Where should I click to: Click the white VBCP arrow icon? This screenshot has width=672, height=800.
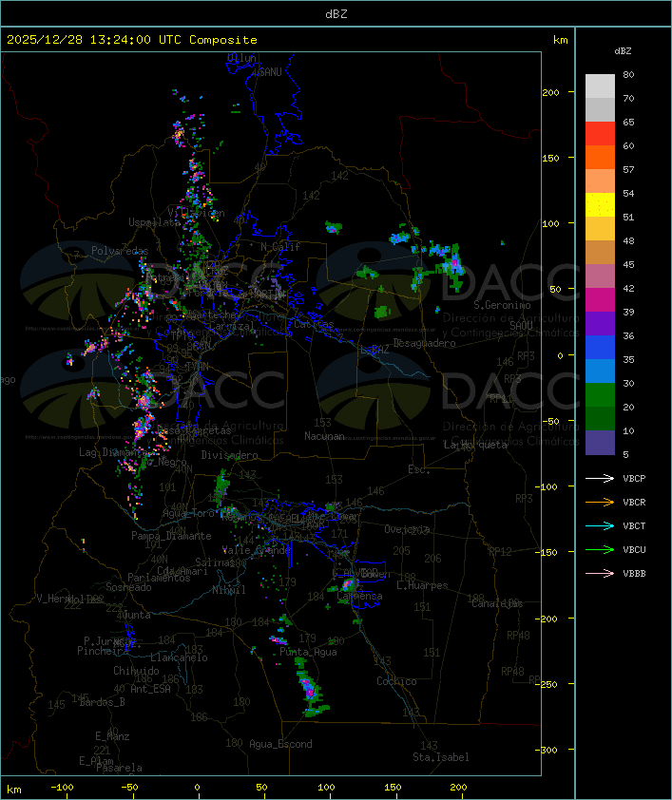pos(600,478)
